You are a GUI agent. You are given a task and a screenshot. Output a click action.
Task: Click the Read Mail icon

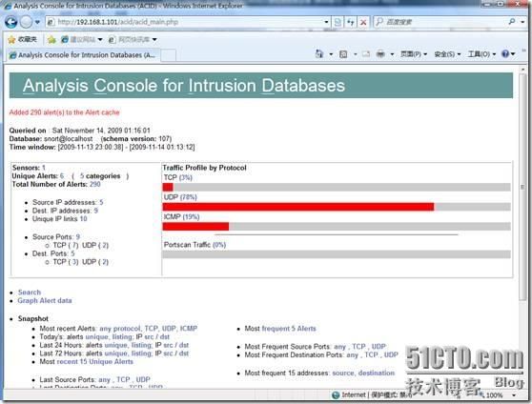(x=366, y=54)
